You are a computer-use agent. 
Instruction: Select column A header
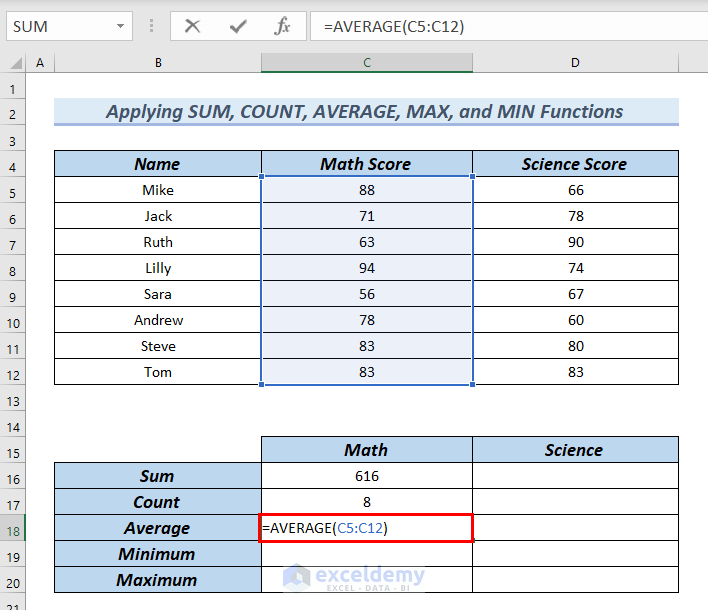click(40, 63)
